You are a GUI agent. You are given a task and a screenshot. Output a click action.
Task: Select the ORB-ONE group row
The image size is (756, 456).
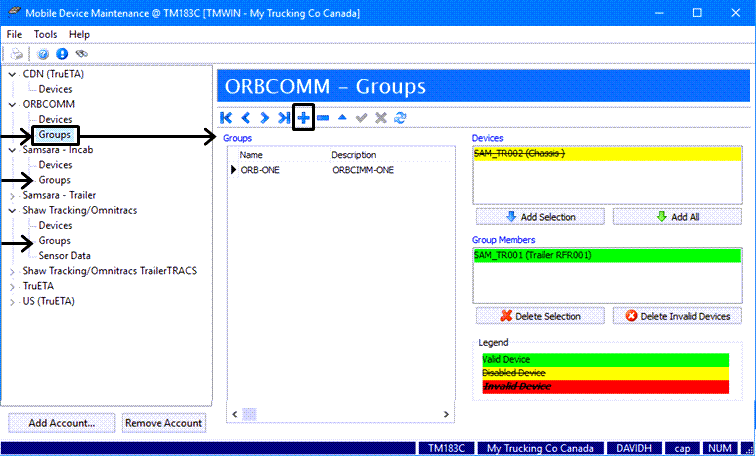click(x=259, y=170)
